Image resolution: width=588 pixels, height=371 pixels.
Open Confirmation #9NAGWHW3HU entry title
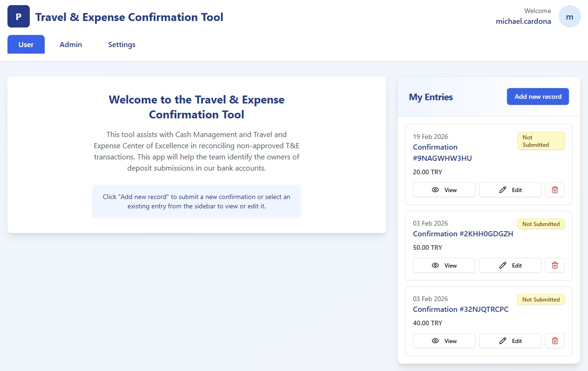coord(442,152)
